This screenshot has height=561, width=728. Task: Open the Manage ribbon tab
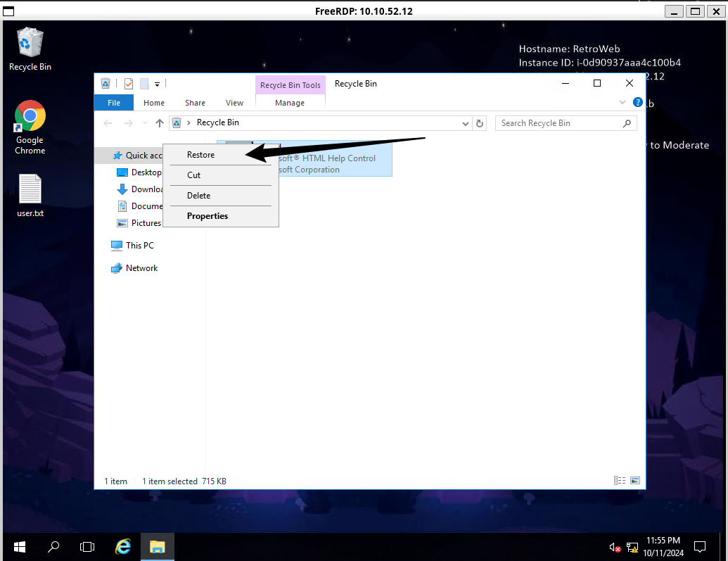click(290, 103)
